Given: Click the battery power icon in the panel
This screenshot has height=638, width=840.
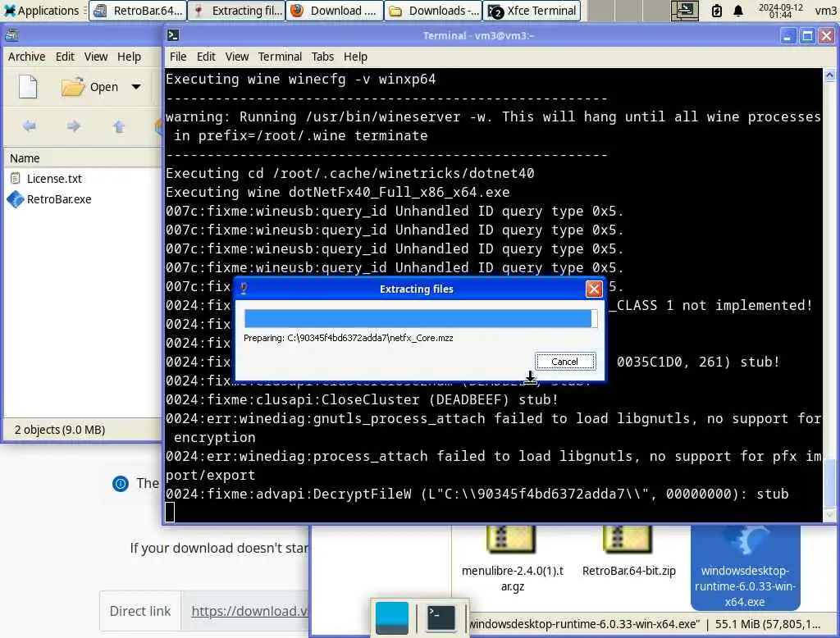Looking at the screenshot, I should pyautogui.click(x=717, y=11).
